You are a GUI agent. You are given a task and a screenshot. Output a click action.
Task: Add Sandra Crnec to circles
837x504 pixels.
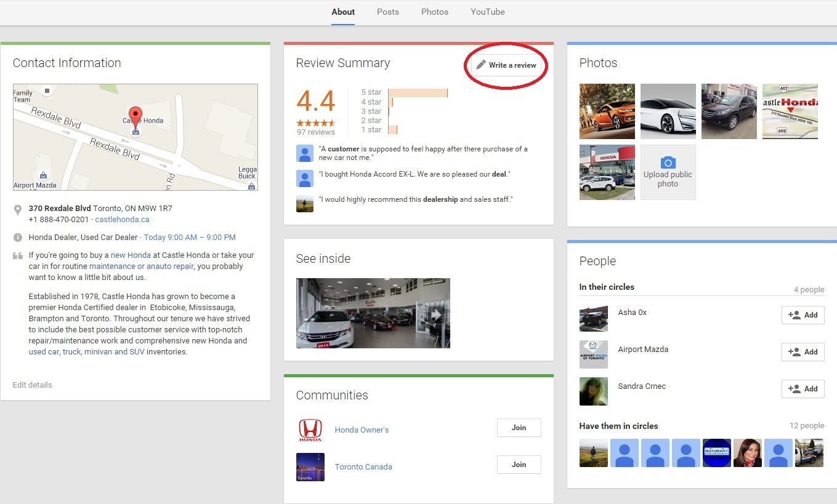[x=803, y=389]
